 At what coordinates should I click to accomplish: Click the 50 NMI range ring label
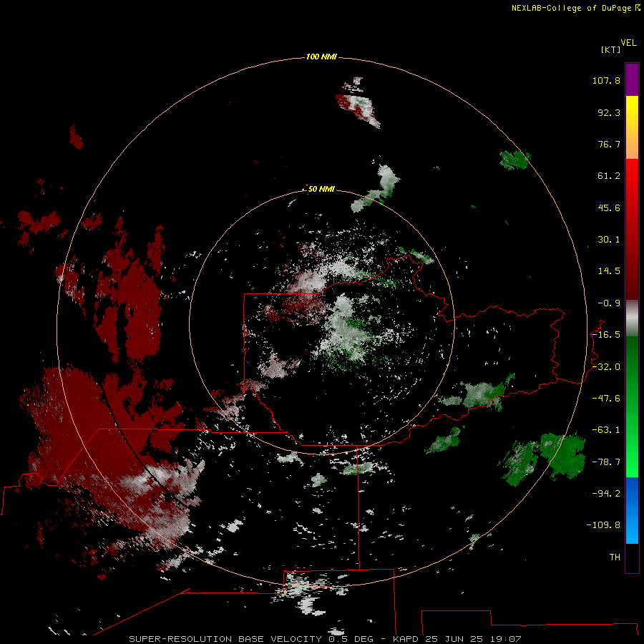[x=321, y=189]
